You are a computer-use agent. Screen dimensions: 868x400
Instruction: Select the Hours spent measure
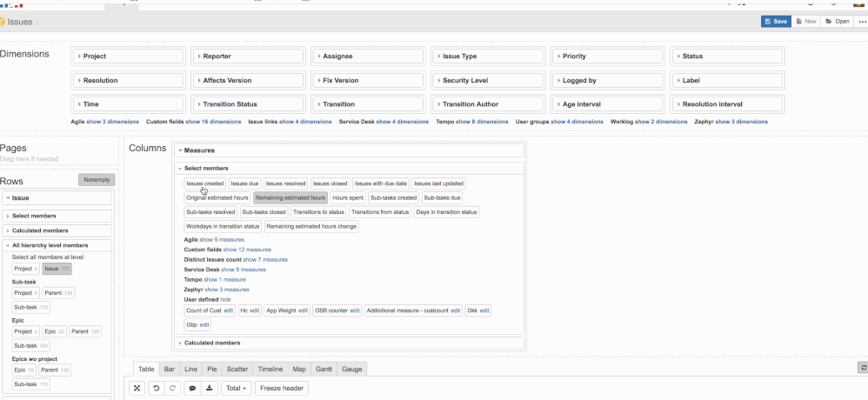348,197
